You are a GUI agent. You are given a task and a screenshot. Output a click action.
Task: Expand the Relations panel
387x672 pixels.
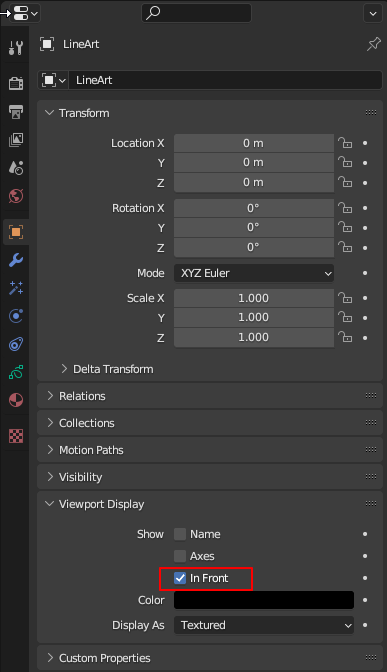(x=50, y=396)
